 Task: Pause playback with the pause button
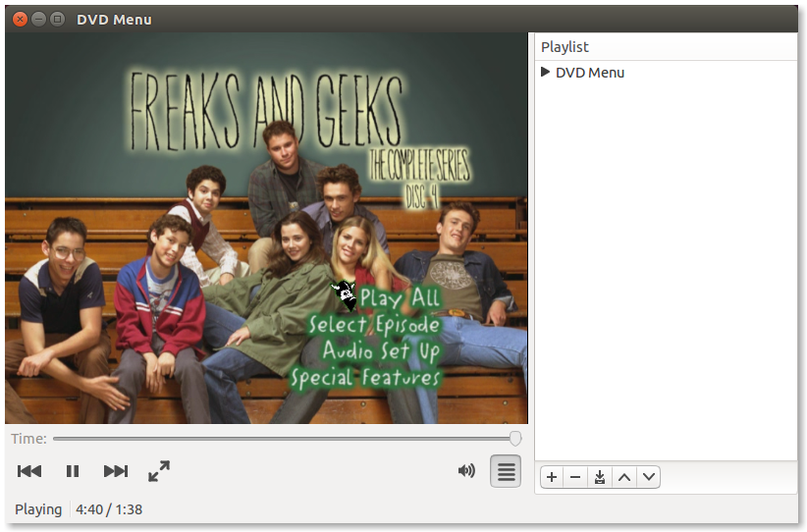pyautogui.click(x=73, y=471)
